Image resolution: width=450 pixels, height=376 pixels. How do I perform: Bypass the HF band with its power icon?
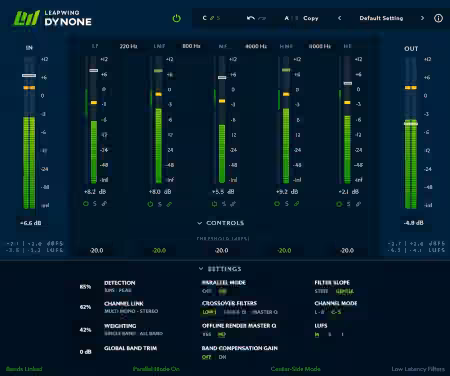click(x=339, y=204)
